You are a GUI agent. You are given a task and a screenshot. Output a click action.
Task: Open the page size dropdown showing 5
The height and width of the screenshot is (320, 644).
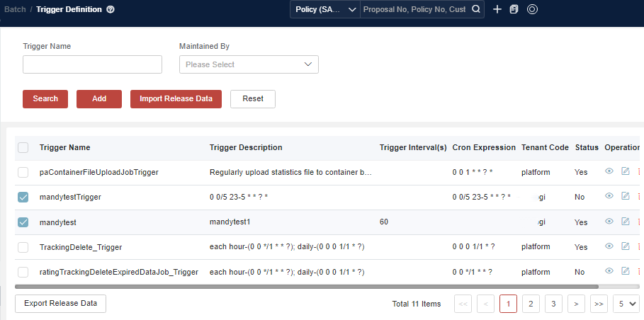pos(626,304)
